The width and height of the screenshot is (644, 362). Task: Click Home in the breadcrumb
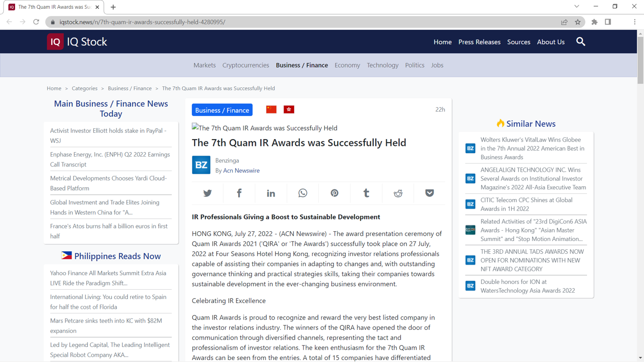[x=54, y=88]
